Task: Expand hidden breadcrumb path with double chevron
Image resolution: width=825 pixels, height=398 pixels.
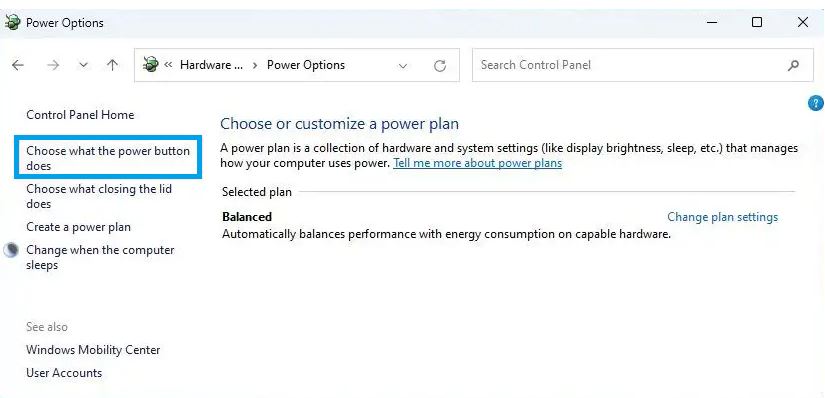Action: [x=168, y=65]
